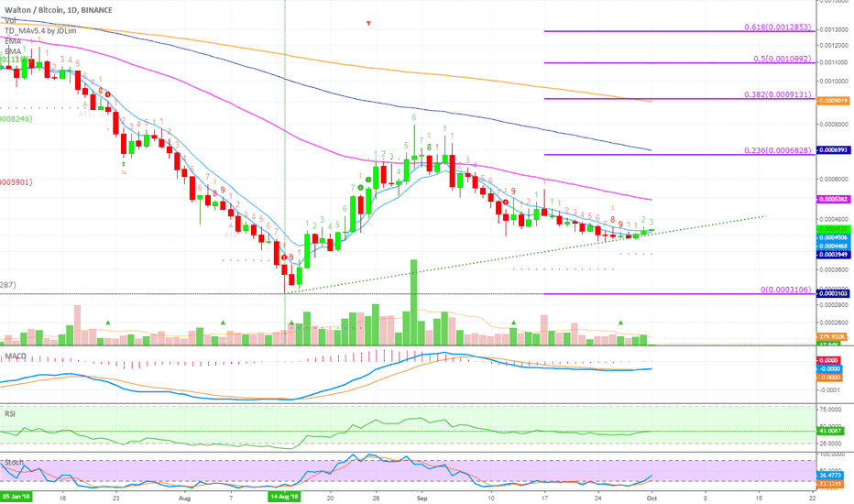The height and width of the screenshot is (504, 854).
Task: Select the 0.5(0.0010992) Fibonacci label
Action: pyautogui.click(x=783, y=59)
